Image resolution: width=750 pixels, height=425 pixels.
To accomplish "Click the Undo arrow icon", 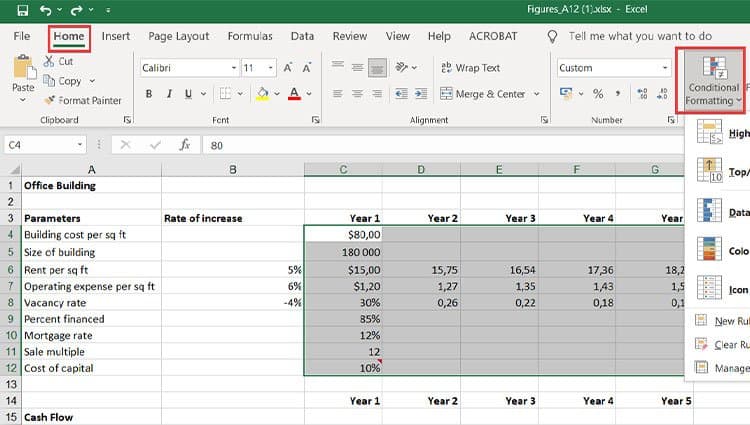I will 45,10.
